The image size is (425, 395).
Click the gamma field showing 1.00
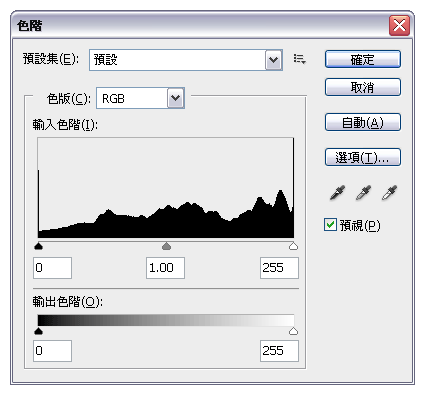pyautogui.click(x=165, y=268)
